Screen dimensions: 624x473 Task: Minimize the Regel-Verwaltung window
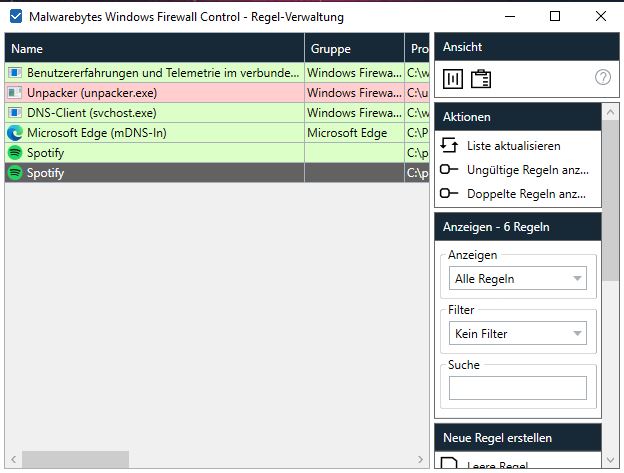[x=510, y=16]
